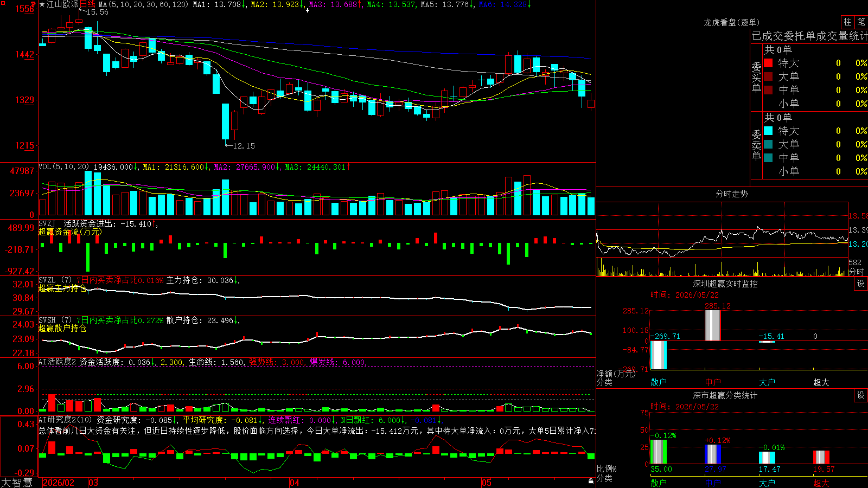
Task: Select the 05 month marker on timeline
Action: 487,483
